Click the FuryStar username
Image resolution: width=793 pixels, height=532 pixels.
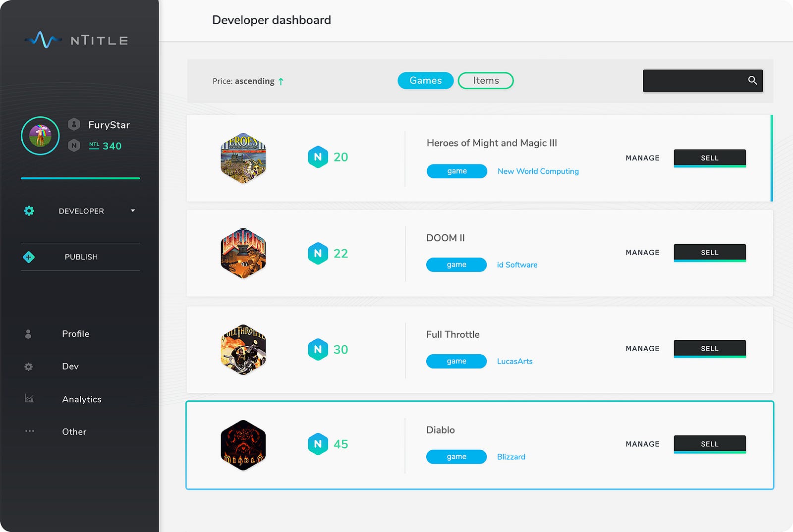pyautogui.click(x=109, y=125)
